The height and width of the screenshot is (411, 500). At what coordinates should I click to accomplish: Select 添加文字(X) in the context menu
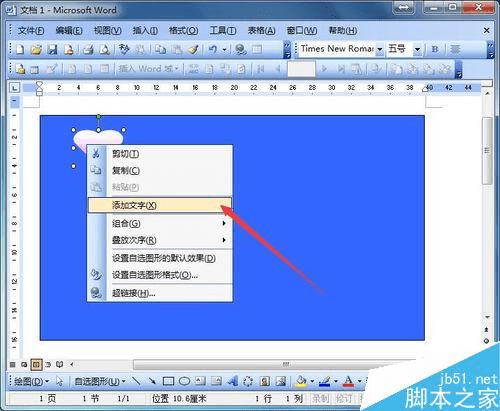[160, 205]
